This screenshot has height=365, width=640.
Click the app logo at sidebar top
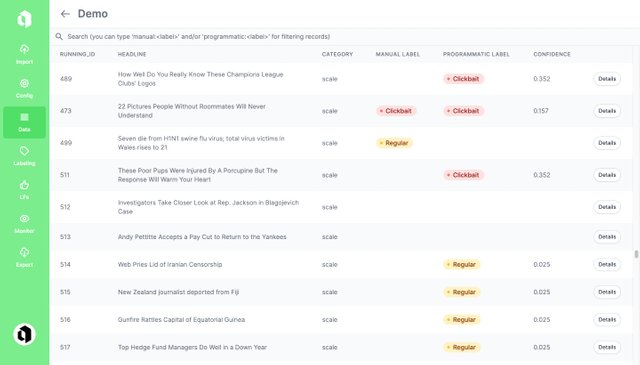coord(24,19)
